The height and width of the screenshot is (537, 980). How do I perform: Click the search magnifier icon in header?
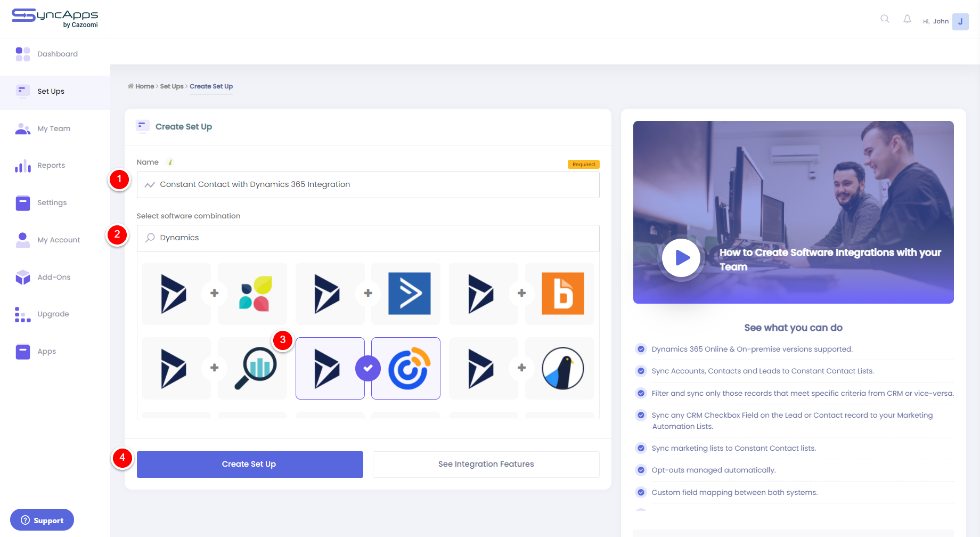[x=885, y=19]
